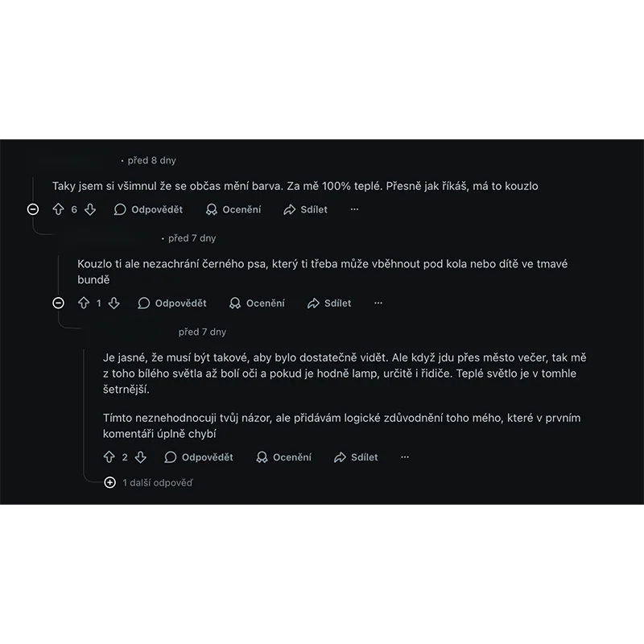Collapse the top comment thread

tap(33, 209)
